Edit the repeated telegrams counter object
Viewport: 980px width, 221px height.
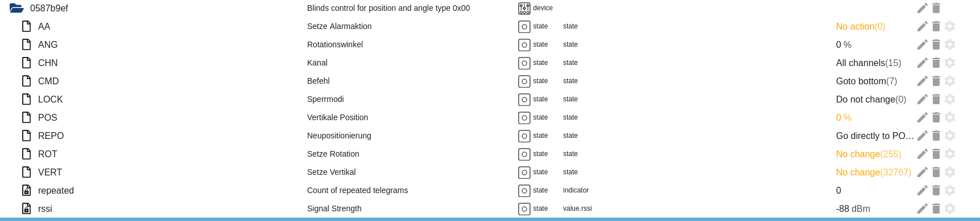click(923, 190)
